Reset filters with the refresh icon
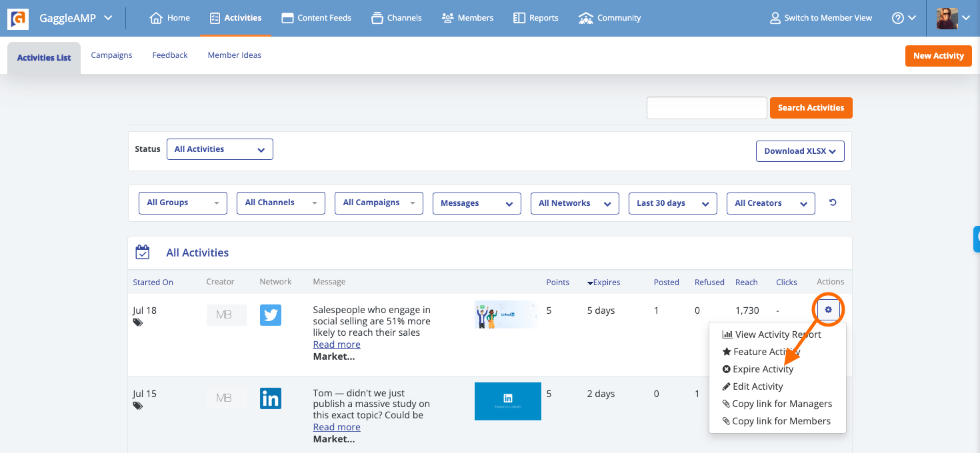This screenshot has width=980, height=453. pyautogui.click(x=833, y=203)
